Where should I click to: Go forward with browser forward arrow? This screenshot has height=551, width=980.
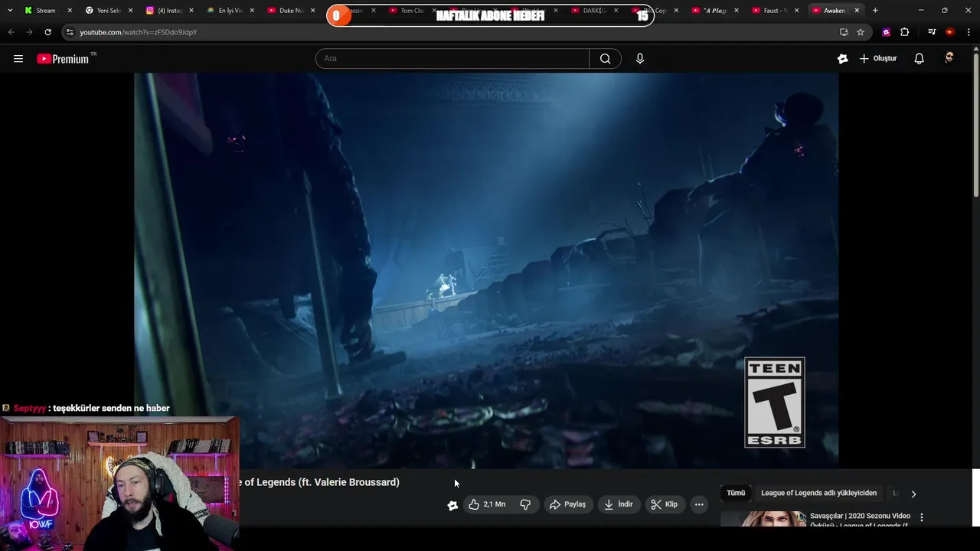coord(29,32)
